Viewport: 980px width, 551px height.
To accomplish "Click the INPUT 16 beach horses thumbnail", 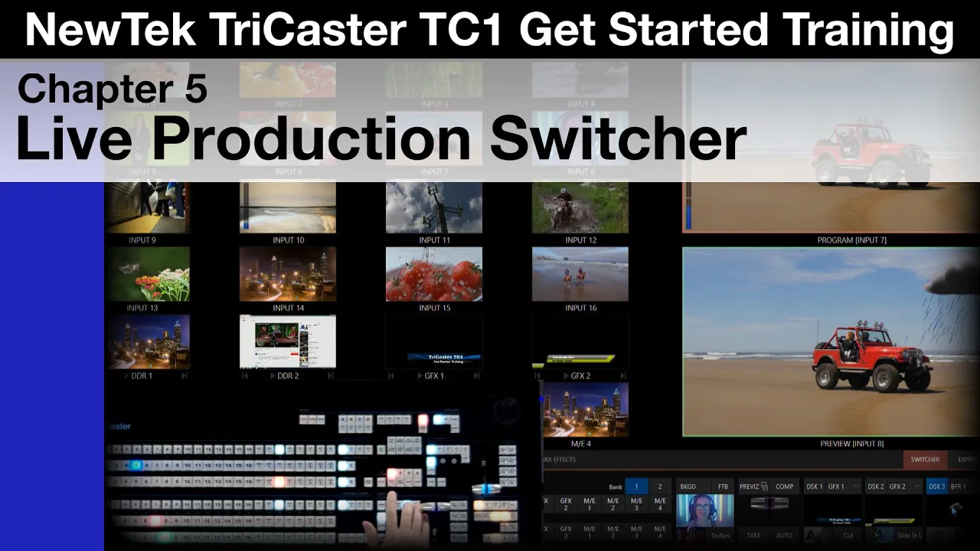I will (x=580, y=274).
